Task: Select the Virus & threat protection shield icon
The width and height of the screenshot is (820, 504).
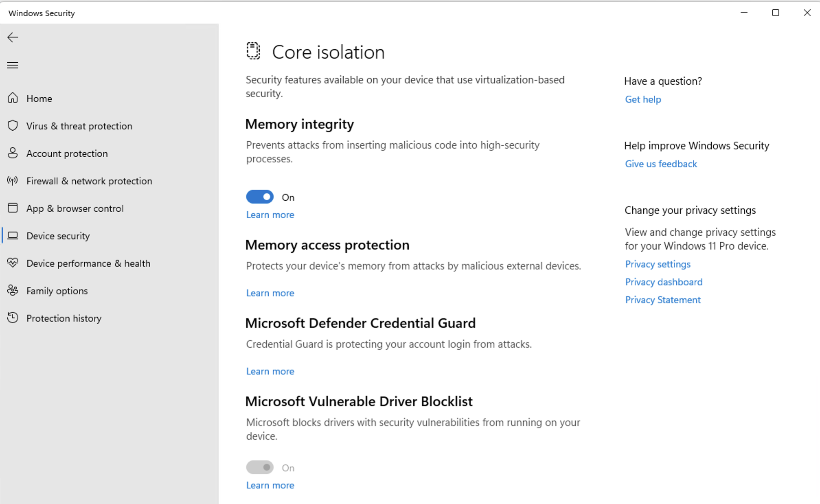Action: (x=13, y=125)
